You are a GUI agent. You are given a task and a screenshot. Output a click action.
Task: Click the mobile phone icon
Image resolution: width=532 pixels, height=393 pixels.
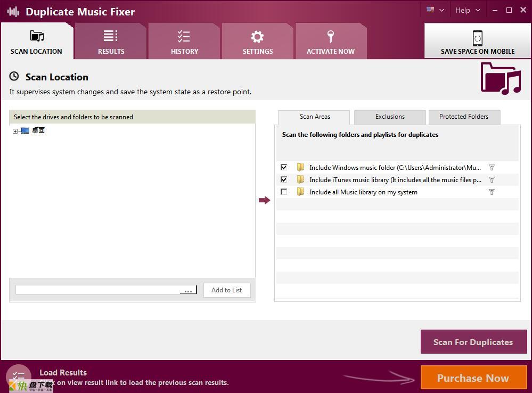pos(477,38)
